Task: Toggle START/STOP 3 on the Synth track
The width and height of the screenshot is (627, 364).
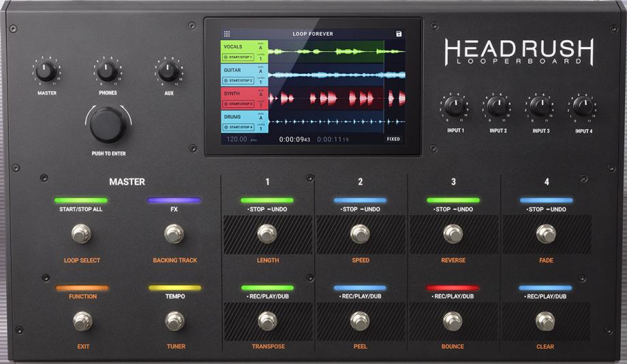Action: 239,104
